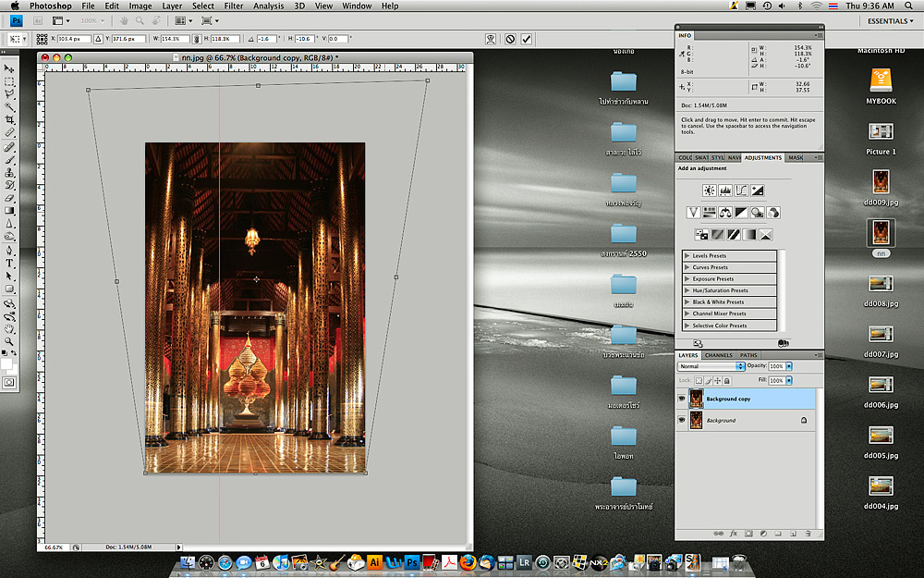Select the Move tool in the toolbox
Image resolution: width=924 pixels, height=578 pixels.
click(9, 68)
